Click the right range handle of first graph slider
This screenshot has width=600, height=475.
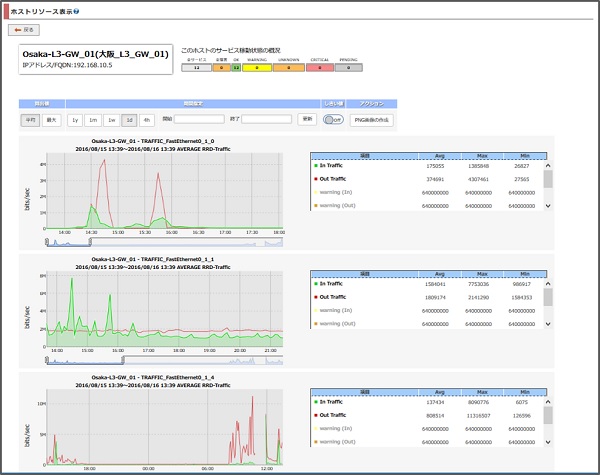tap(90, 242)
